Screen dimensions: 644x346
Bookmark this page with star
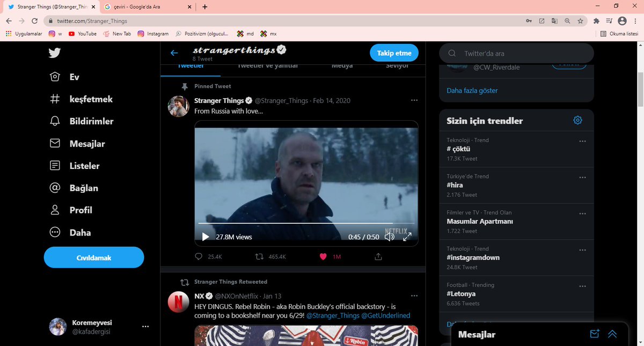(580, 21)
